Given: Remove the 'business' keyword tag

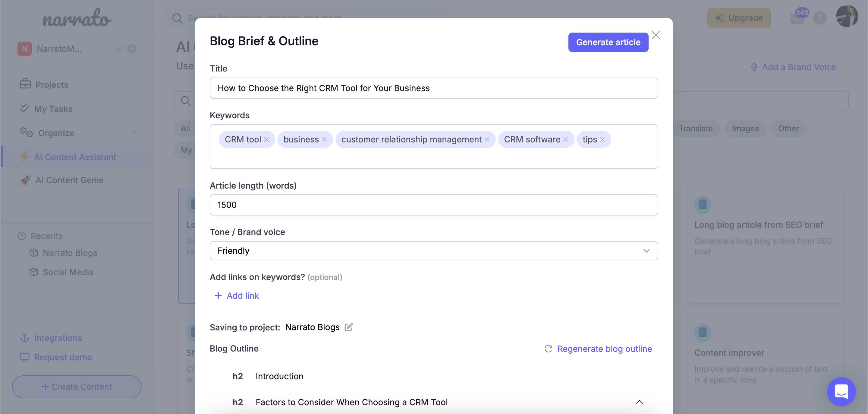Looking at the screenshot, I should click(324, 139).
